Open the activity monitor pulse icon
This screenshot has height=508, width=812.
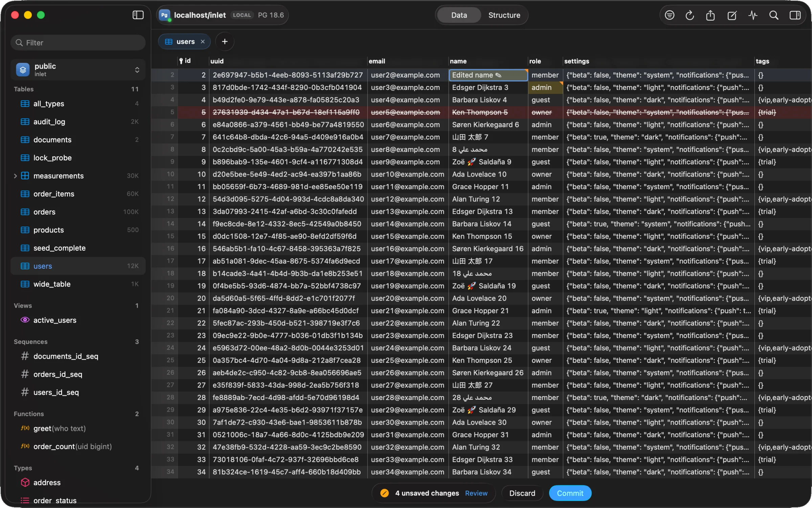[x=753, y=15]
